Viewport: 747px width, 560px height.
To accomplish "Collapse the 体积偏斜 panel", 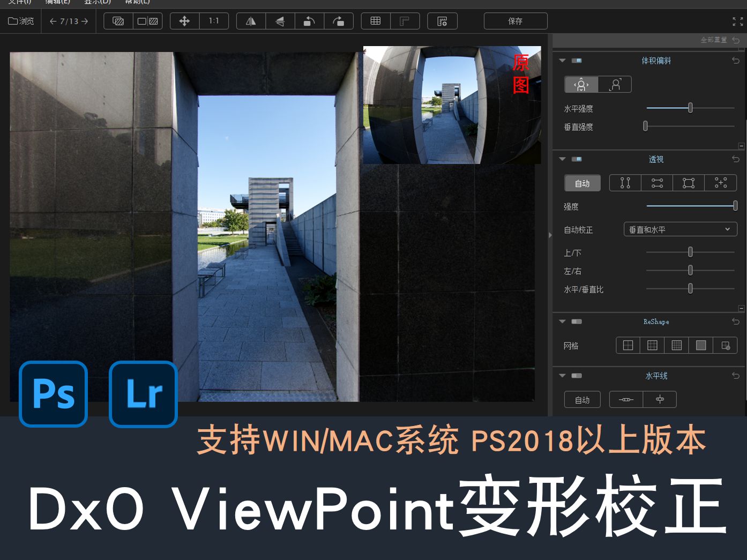I will coord(562,61).
